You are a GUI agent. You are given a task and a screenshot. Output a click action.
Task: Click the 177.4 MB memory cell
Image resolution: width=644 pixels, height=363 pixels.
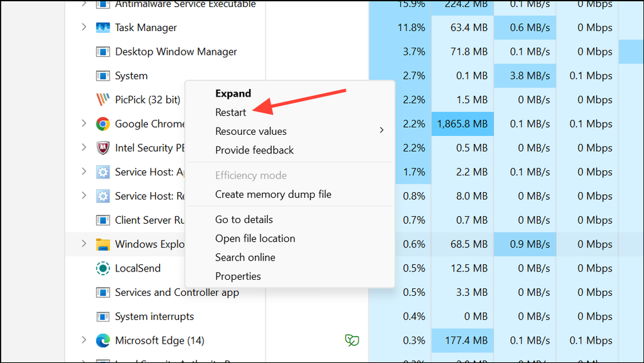click(x=462, y=340)
